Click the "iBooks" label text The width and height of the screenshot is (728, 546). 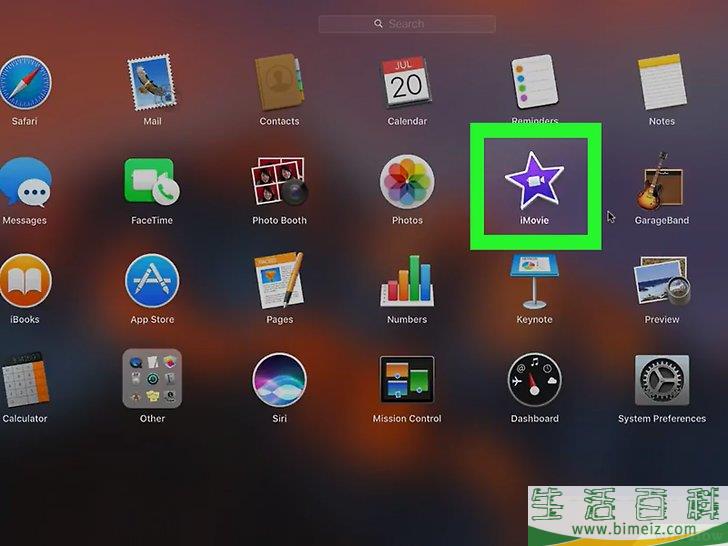pyautogui.click(x=25, y=319)
